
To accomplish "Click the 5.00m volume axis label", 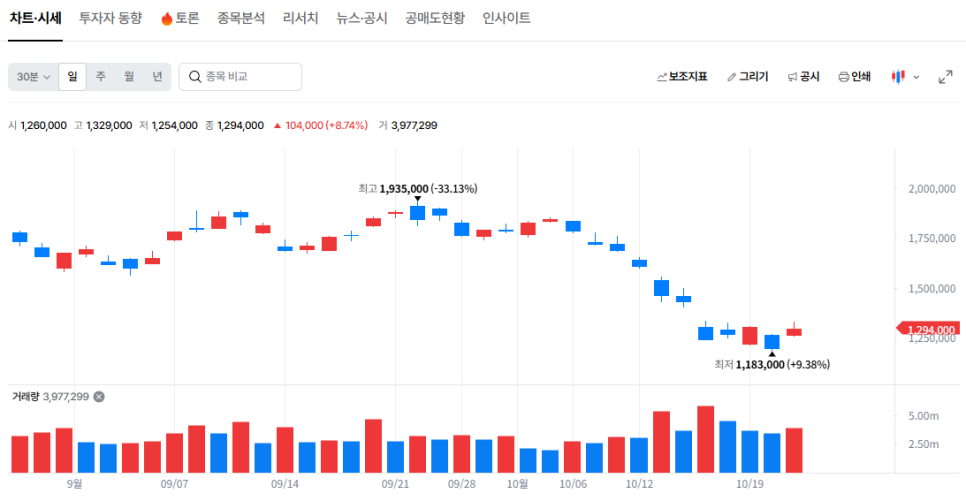I will (x=923, y=416).
